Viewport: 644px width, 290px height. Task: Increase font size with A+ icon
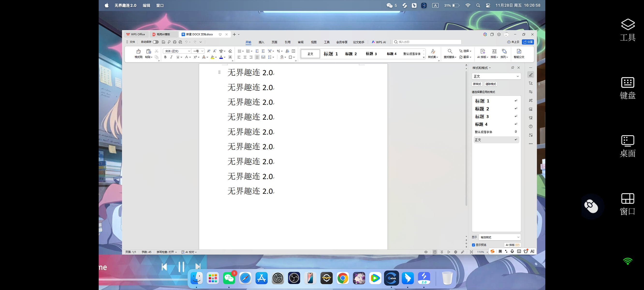click(208, 51)
